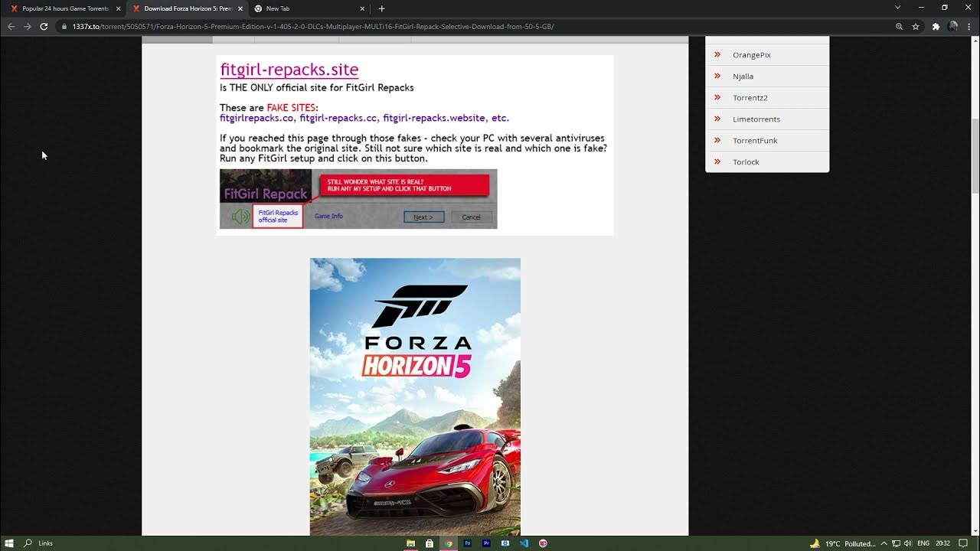Open the weather widget showing 19°C

pyautogui.click(x=842, y=543)
